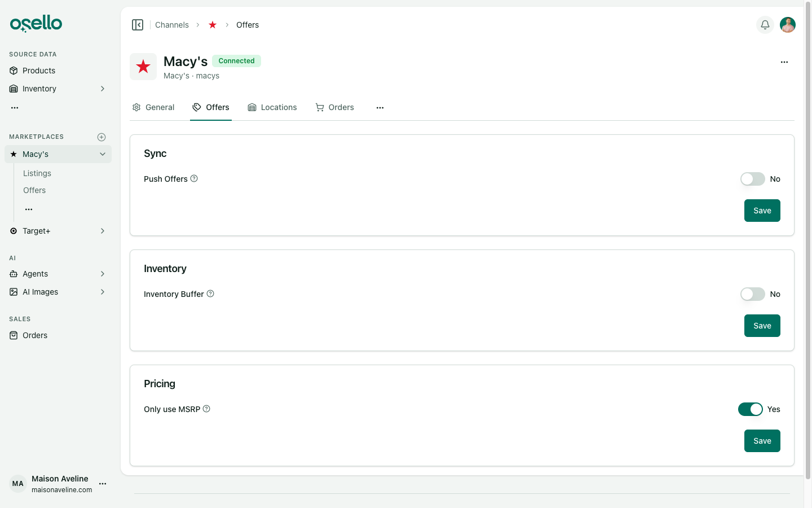This screenshot has height=508, width=812.
Task: Click the Target+ bullseye icon
Action: [x=14, y=231]
